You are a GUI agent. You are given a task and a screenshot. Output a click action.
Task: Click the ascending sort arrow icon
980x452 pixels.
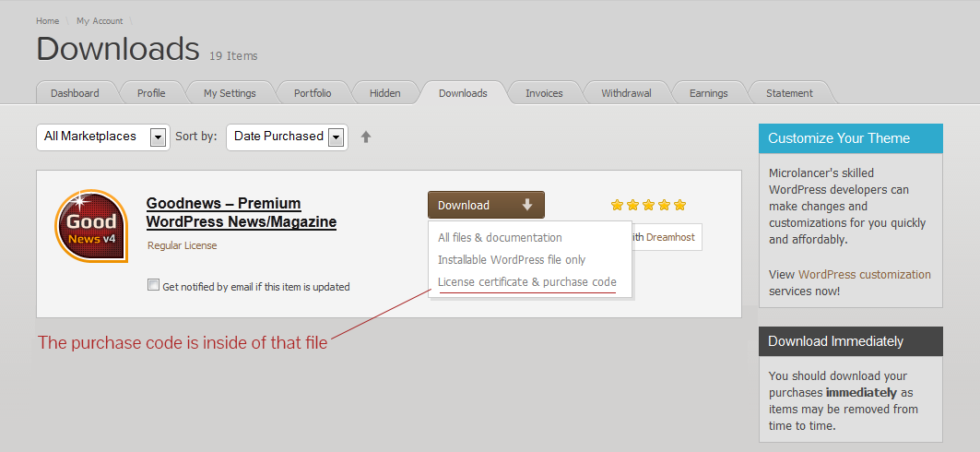click(366, 137)
